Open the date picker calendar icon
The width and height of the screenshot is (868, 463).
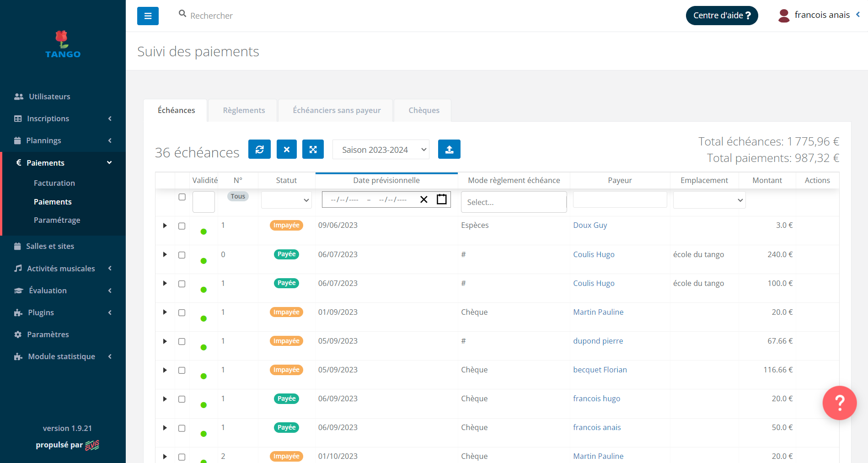[442, 199]
